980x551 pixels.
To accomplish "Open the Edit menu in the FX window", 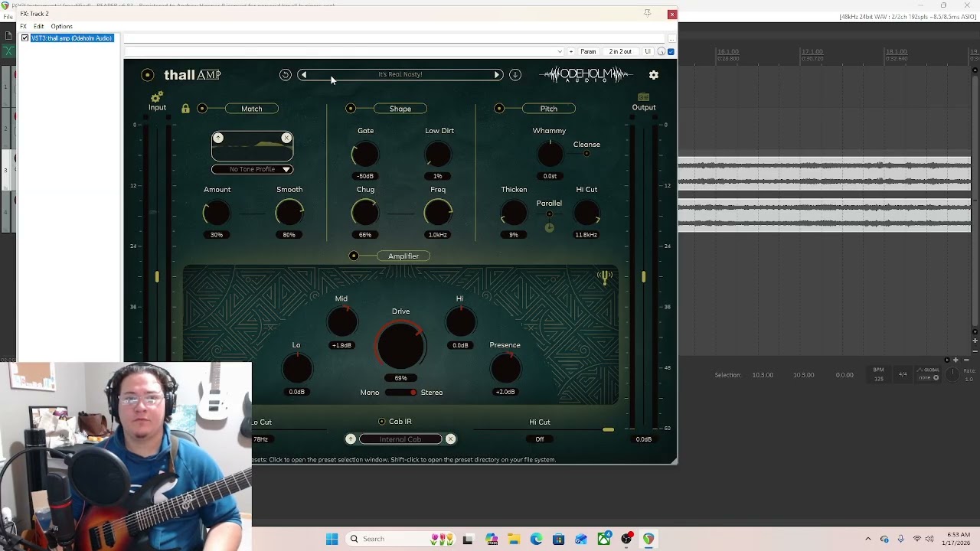I will (x=38, y=26).
